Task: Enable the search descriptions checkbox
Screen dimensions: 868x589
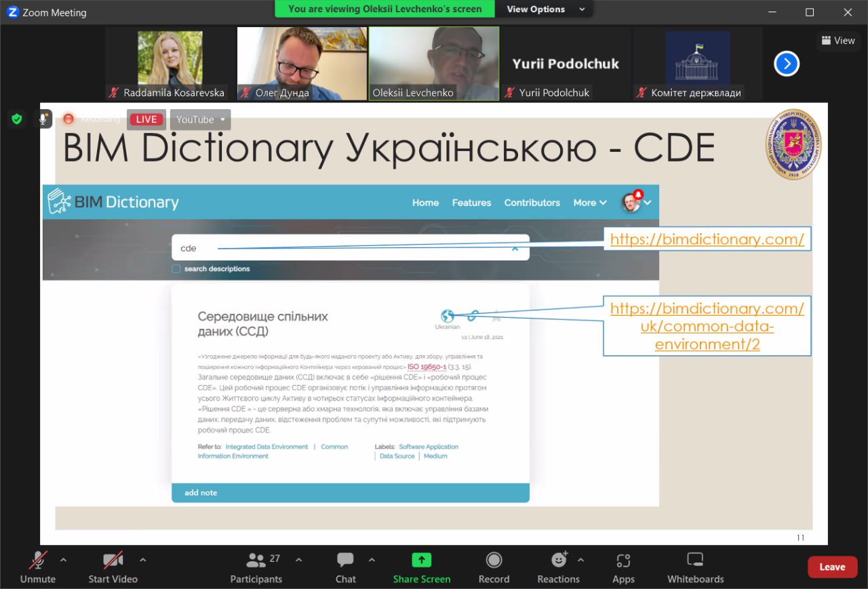Action: 176,269
